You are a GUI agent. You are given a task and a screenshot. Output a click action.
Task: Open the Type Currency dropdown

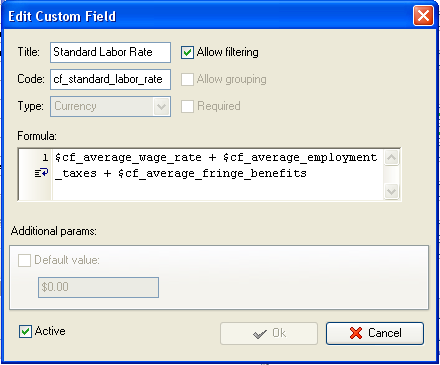110,106
